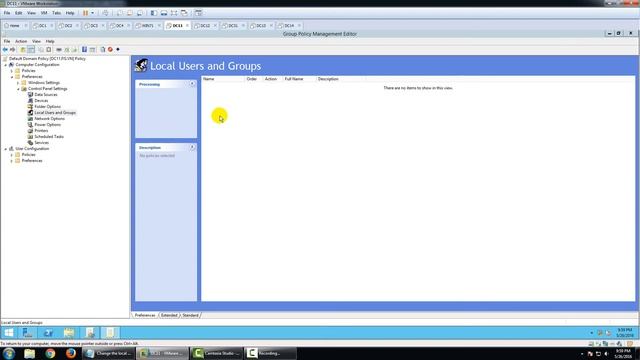This screenshot has height=360, width=640.
Task: Expand the Windows Settings folder
Action: click(x=18, y=83)
